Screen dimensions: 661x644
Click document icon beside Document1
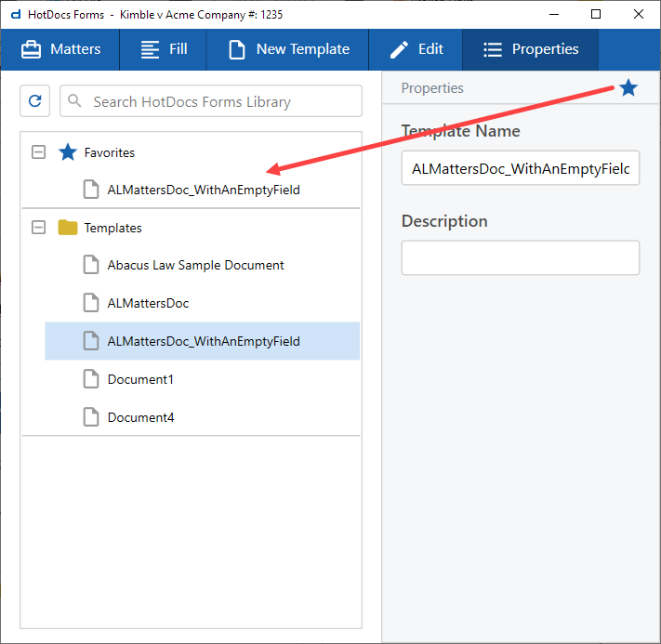pos(91,379)
